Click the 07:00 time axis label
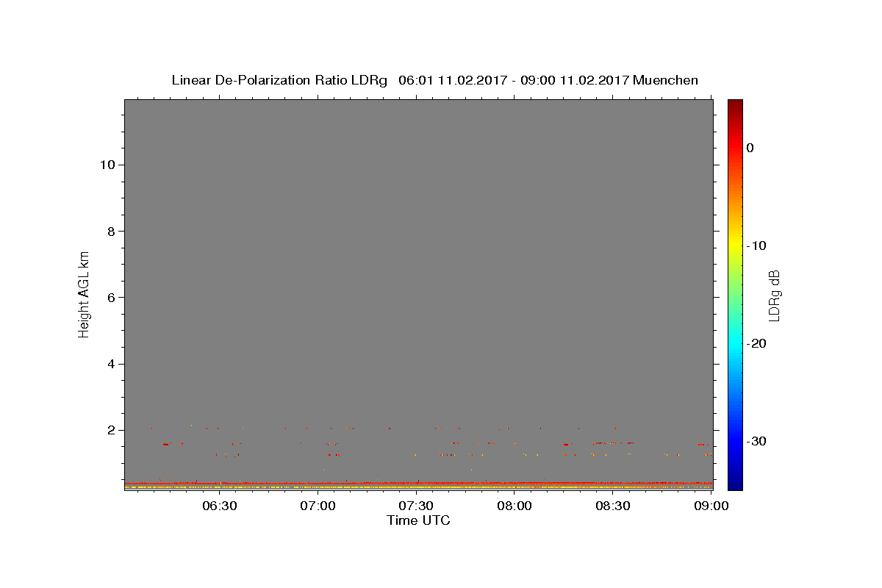Viewport: 882px width, 588px height. [x=318, y=506]
